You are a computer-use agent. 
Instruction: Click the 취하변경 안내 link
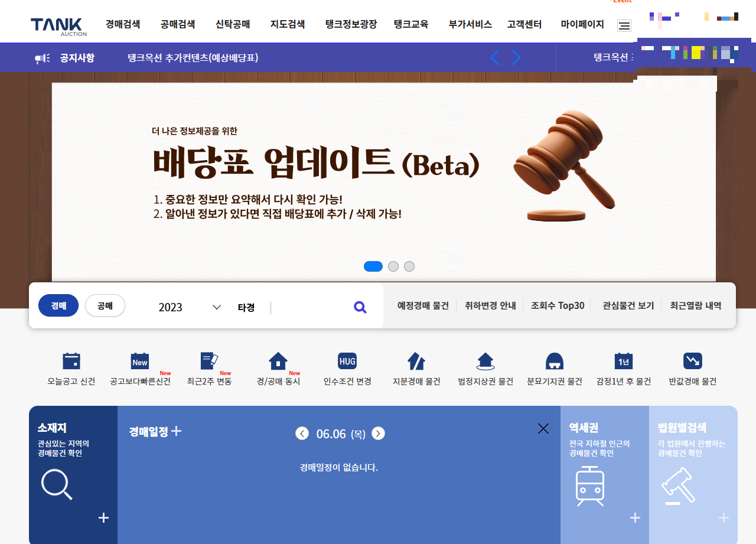(490, 305)
